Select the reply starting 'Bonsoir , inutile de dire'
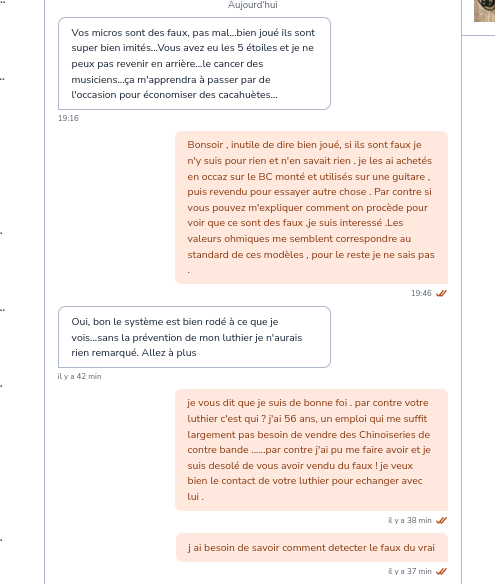Viewport: 495px width, 584px height. coord(311,207)
